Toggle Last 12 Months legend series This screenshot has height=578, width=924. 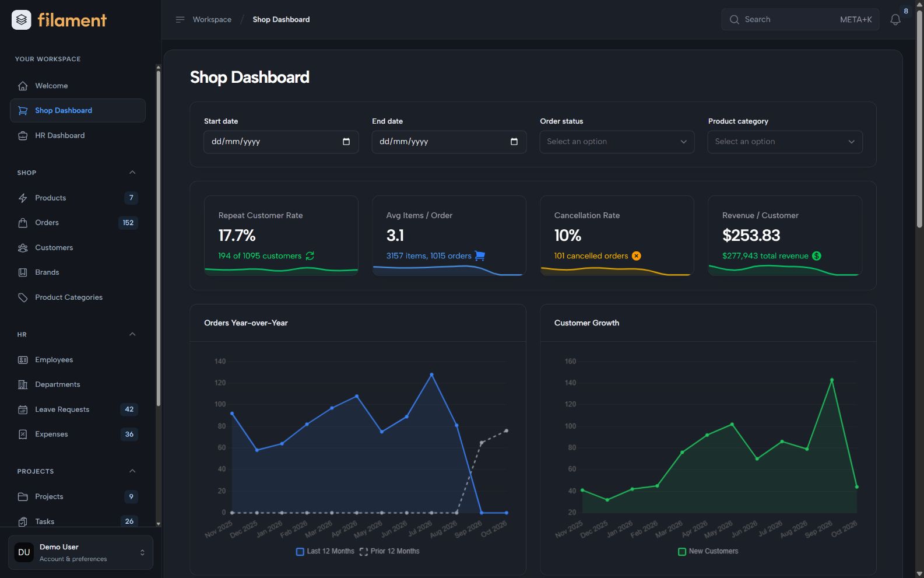coord(325,551)
